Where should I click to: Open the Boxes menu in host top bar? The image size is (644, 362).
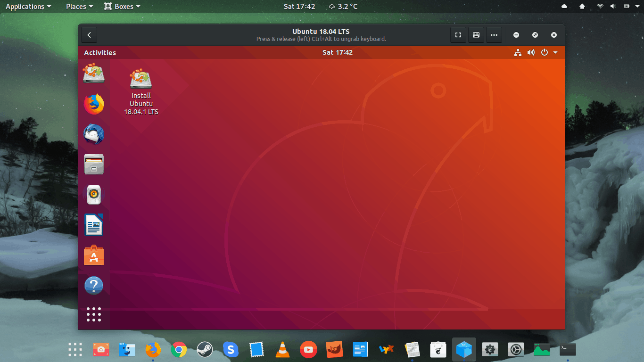122,7
